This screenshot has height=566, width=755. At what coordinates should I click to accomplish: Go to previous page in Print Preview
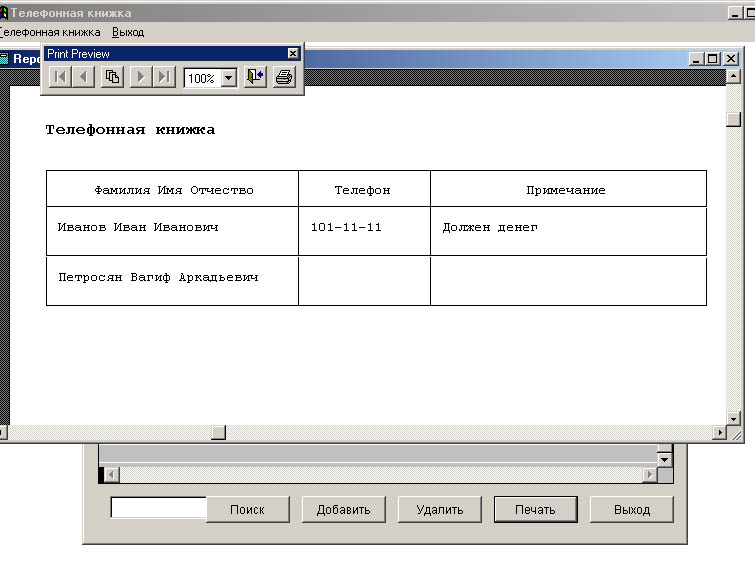(x=83, y=77)
